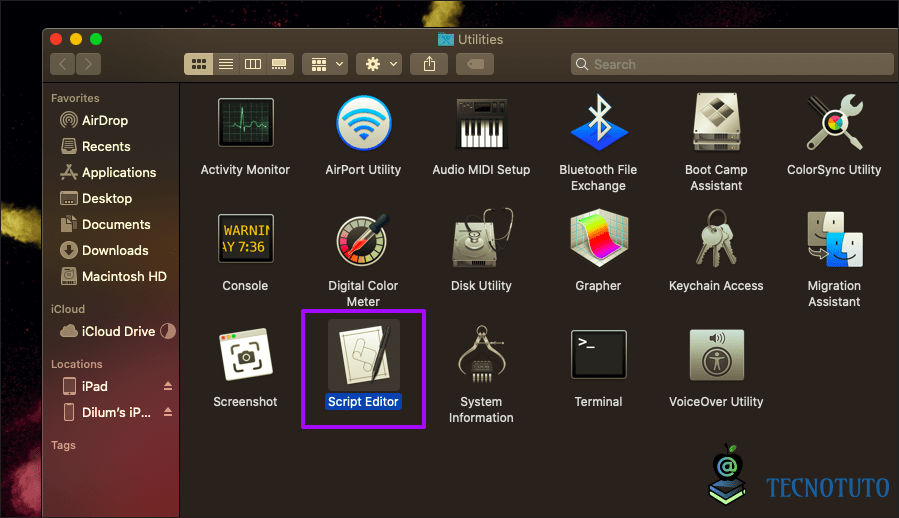899x518 pixels.
Task: Click the Utilities folder icon in title bar
Action: tap(445, 40)
